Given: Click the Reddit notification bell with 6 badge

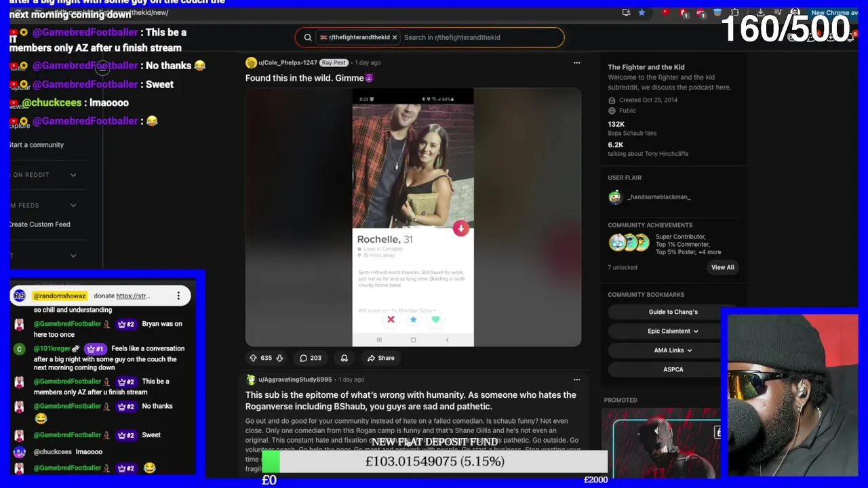Looking at the screenshot, I should point(852,37).
